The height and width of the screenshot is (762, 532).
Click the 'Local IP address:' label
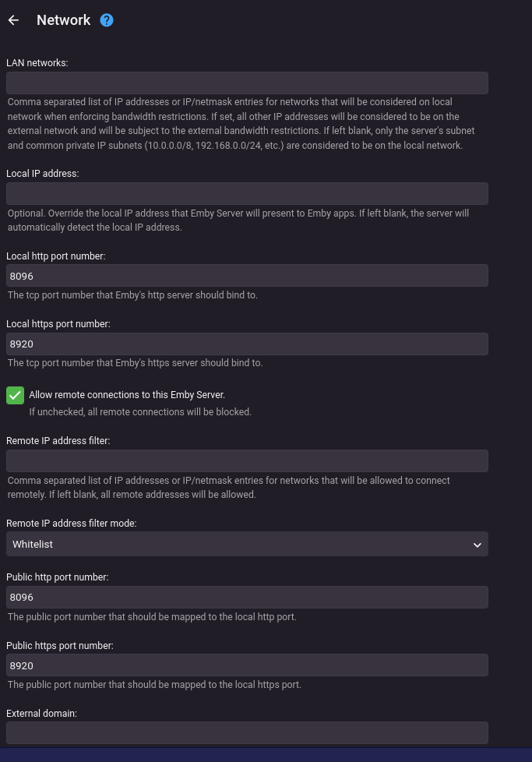click(43, 173)
